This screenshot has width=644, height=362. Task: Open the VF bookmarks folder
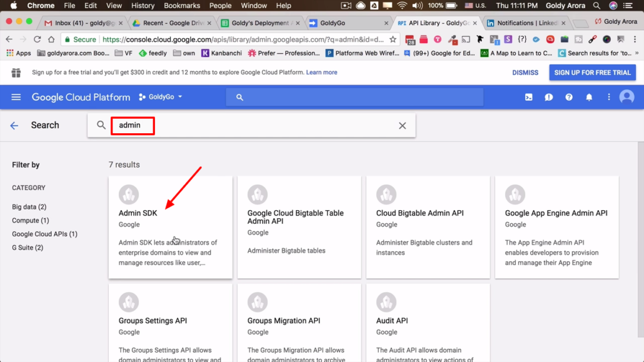click(x=123, y=53)
